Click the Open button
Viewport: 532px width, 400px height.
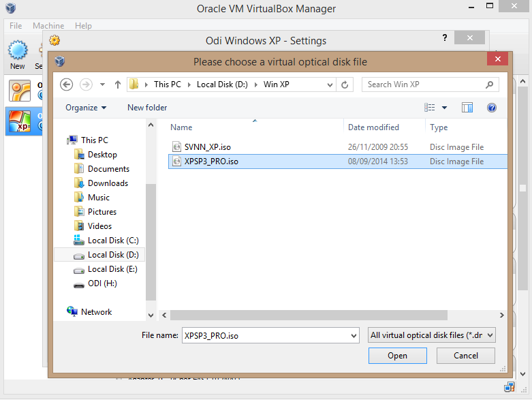(397, 356)
